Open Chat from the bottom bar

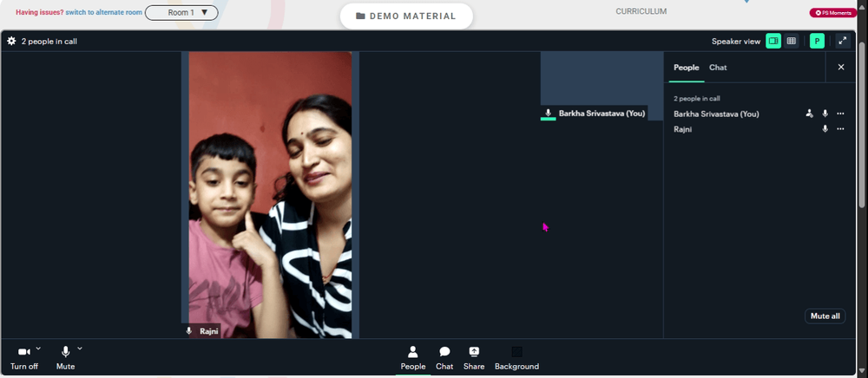444,358
